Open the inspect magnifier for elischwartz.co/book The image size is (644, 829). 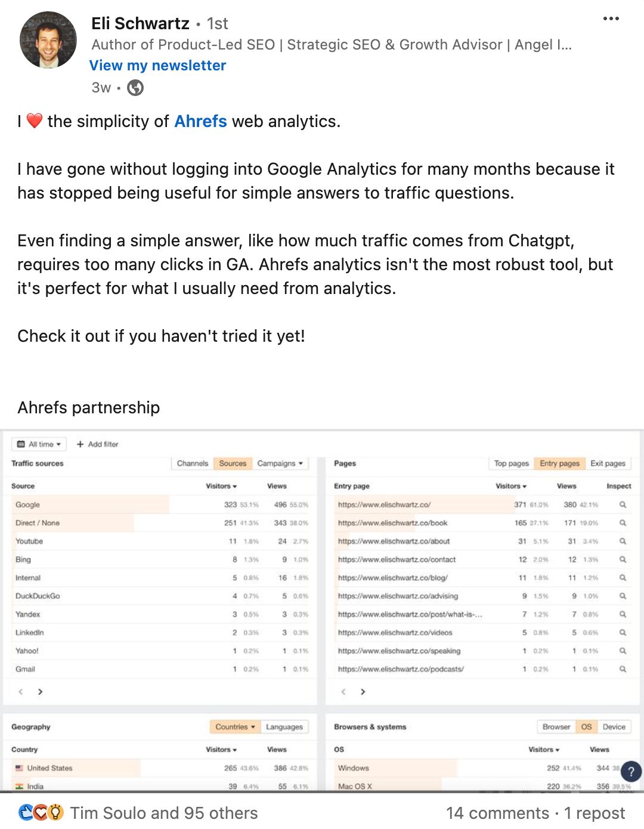tap(623, 523)
